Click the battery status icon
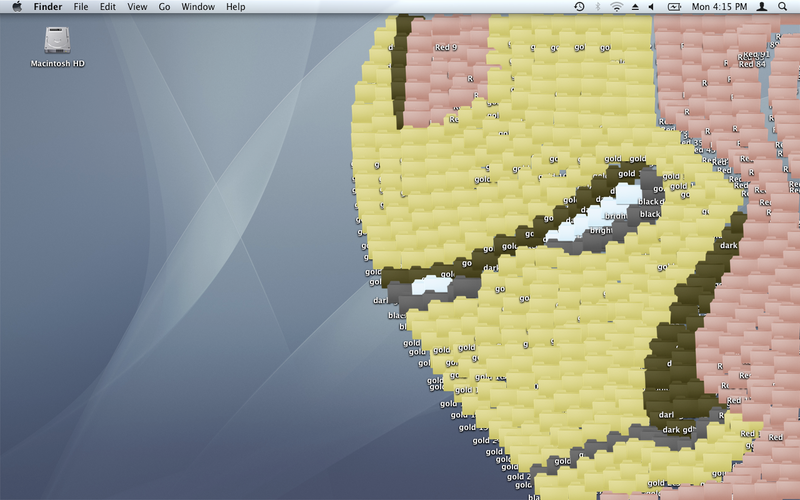 point(674,7)
